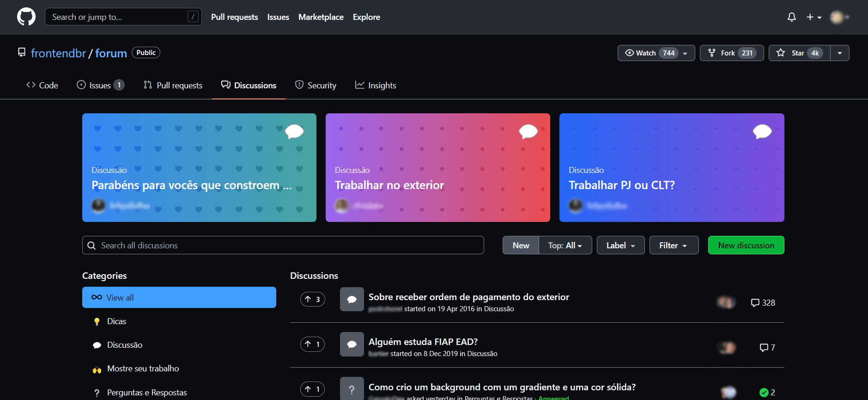Open the Watch dropdown button

tap(656, 53)
